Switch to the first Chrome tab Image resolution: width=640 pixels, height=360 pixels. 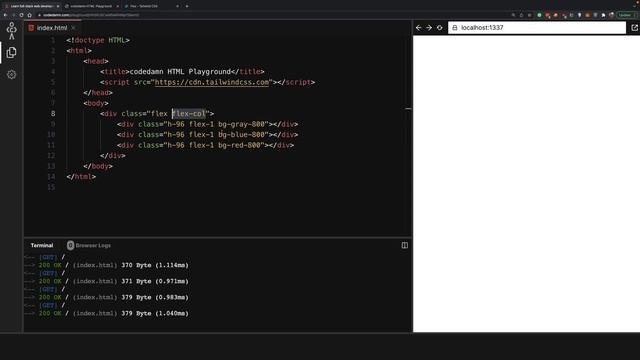pos(31,6)
